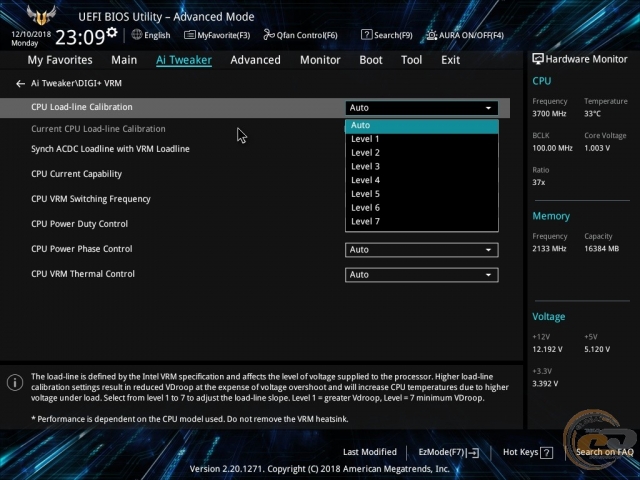The image size is (640, 480).
Task: Click the memory frequency 2133 MHz
Action: 549,249
